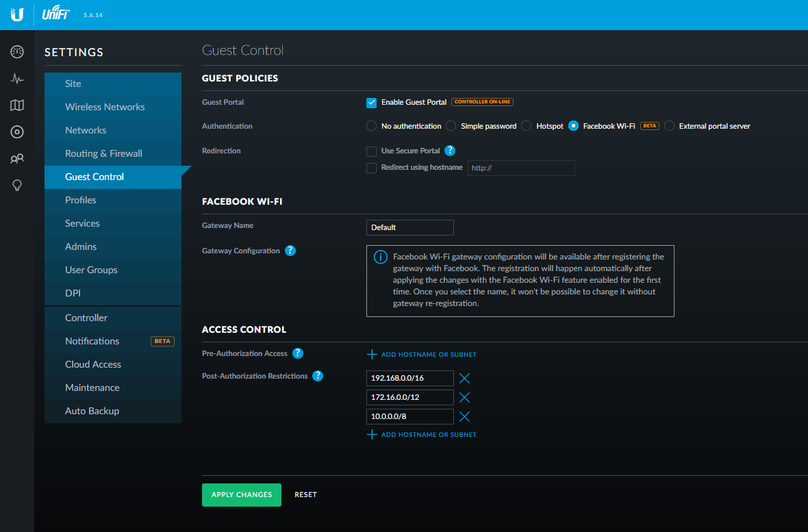The width and height of the screenshot is (808, 532).
Task: Open Wireless Networks settings section
Action: click(105, 107)
